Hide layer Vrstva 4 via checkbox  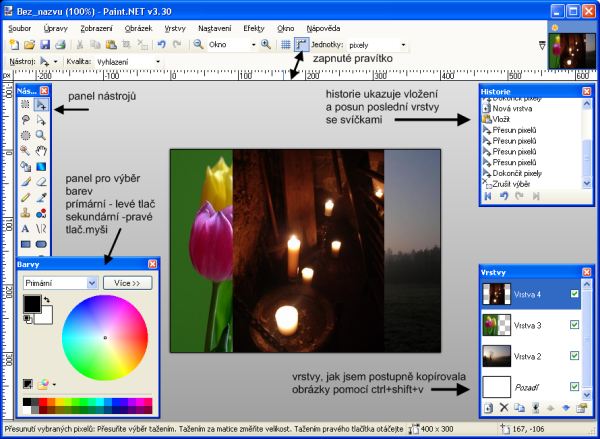pos(573,294)
